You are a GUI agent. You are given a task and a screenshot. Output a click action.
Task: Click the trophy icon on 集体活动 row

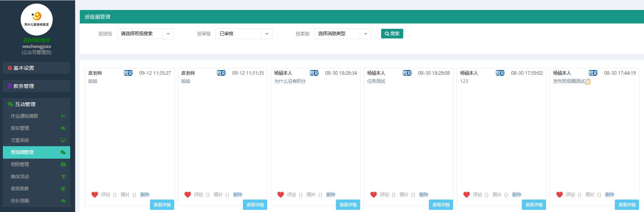(63, 176)
